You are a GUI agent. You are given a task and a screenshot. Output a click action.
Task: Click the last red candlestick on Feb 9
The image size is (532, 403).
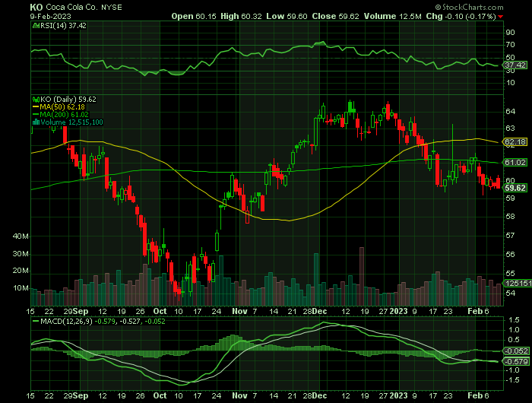[498, 182]
